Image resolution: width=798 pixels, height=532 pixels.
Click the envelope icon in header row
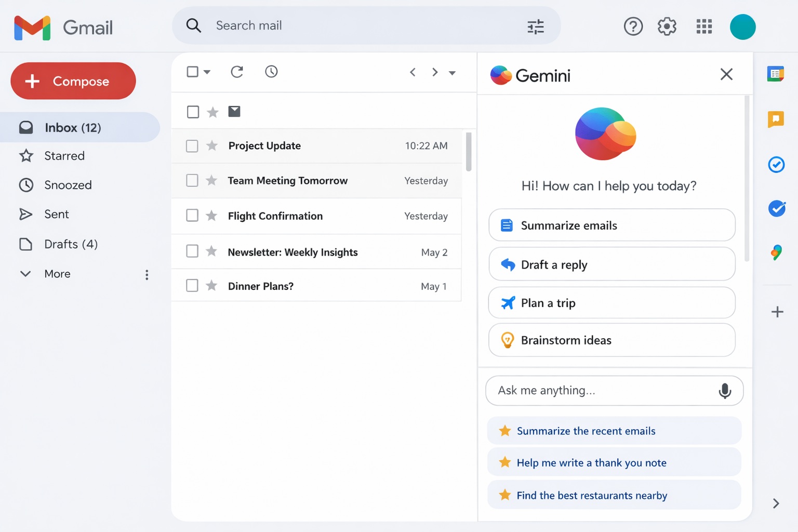234,111
